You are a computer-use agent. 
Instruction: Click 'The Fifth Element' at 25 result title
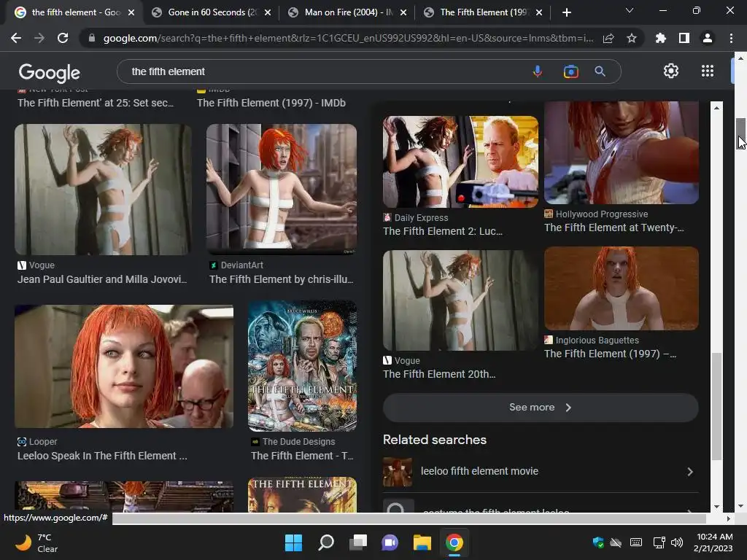tap(96, 103)
